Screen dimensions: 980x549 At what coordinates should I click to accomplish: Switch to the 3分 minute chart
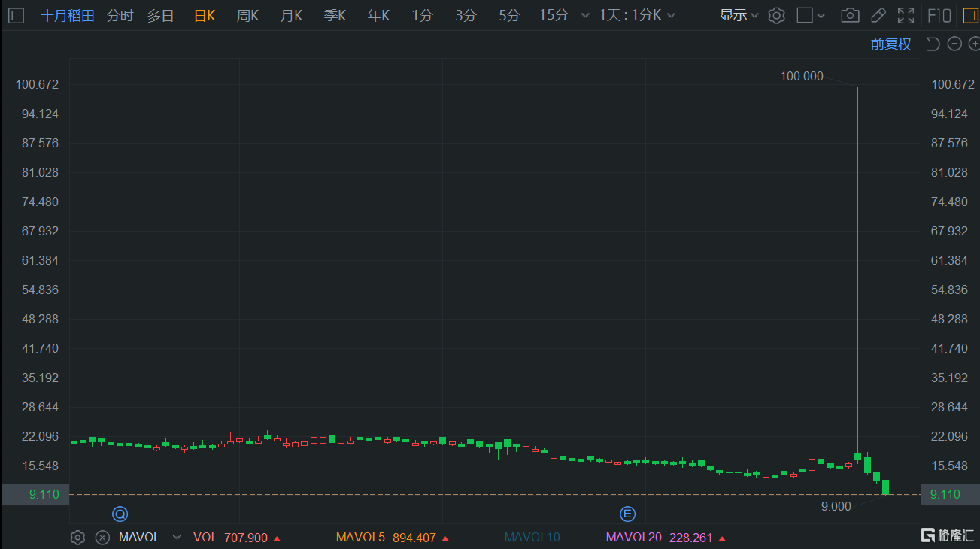coord(466,15)
